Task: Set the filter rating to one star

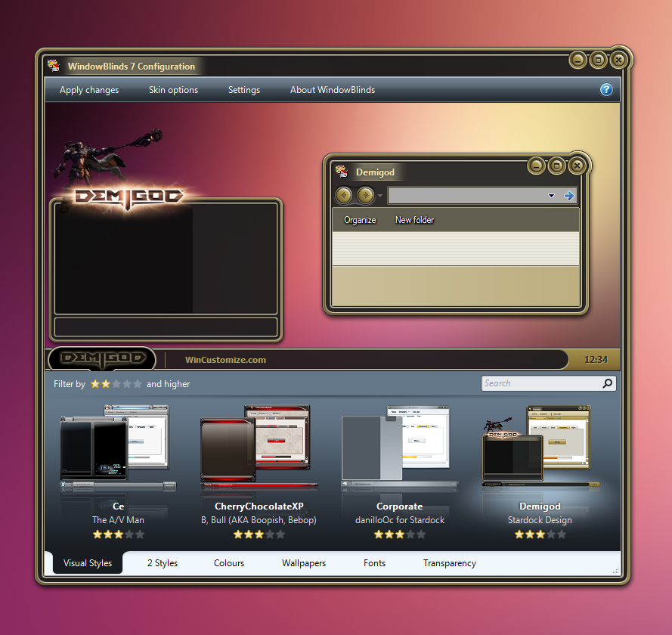Action: tap(95, 384)
